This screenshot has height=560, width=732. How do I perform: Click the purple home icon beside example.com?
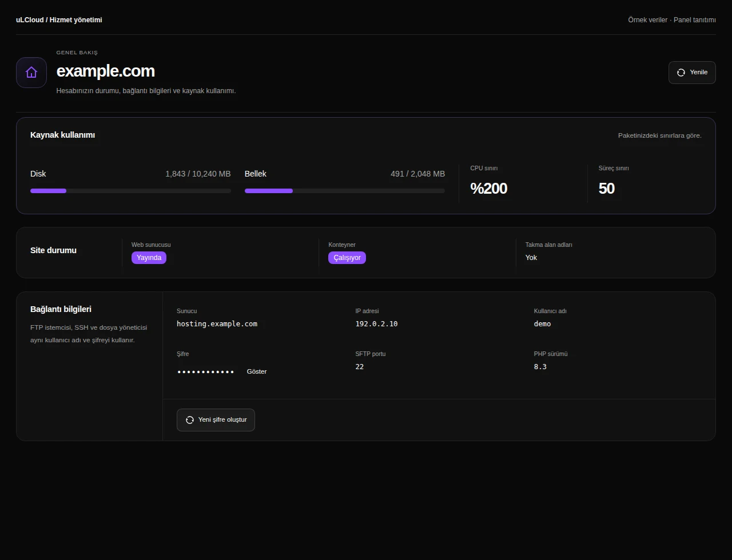pos(31,73)
